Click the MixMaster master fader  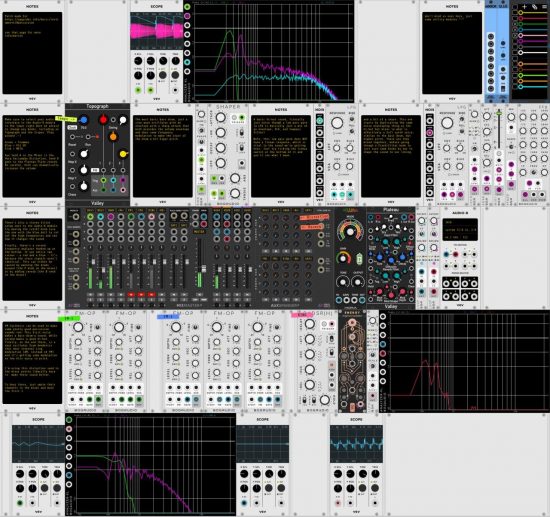[x=203, y=269]
